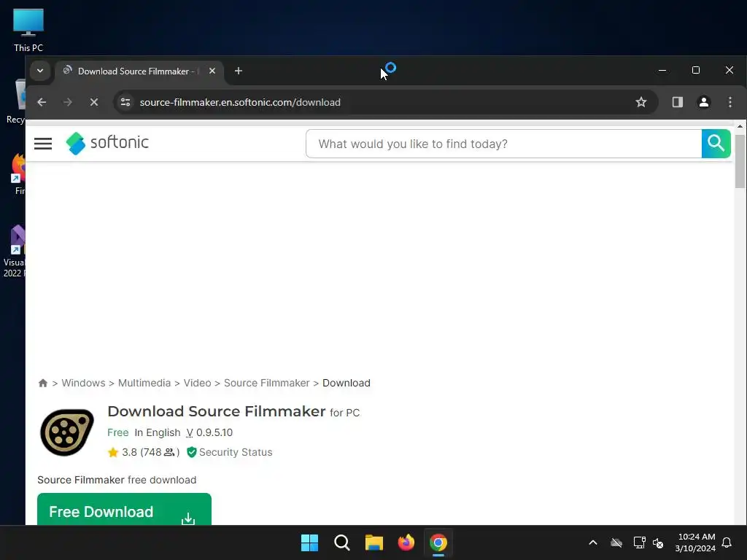Select the This PC desktop icon

click(28, 30)
